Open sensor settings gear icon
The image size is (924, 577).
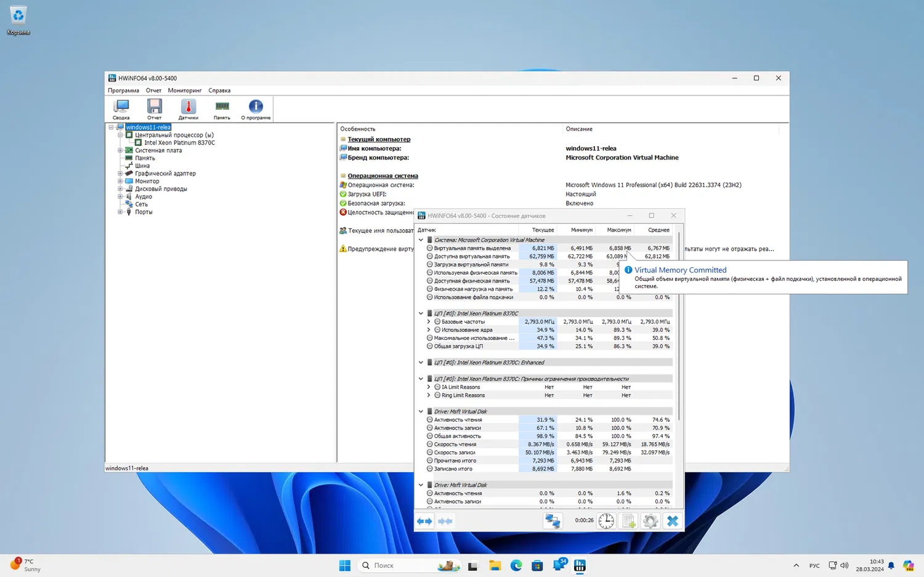tap(650, 521)
